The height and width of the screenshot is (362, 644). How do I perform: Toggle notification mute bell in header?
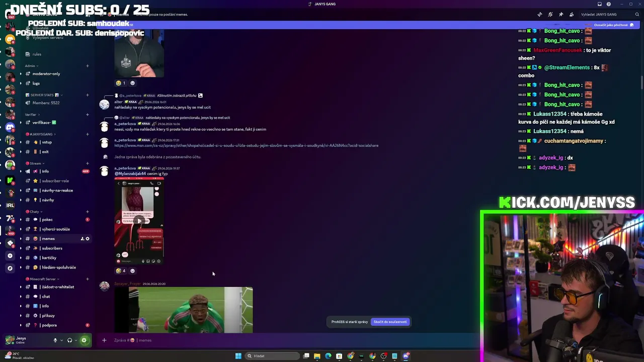[x=550, y=15]
